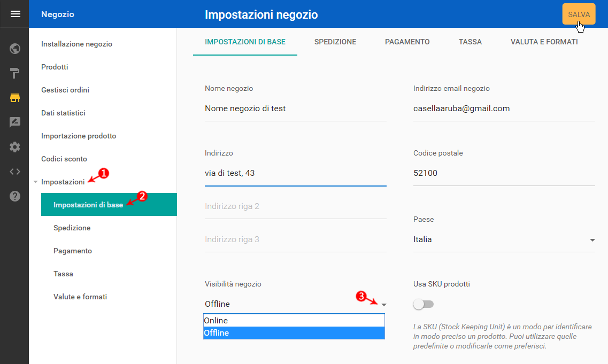This screenshot has width=608, height=364.
Task: Collapse the Impostazioni tree section
Action: [36, 182]
